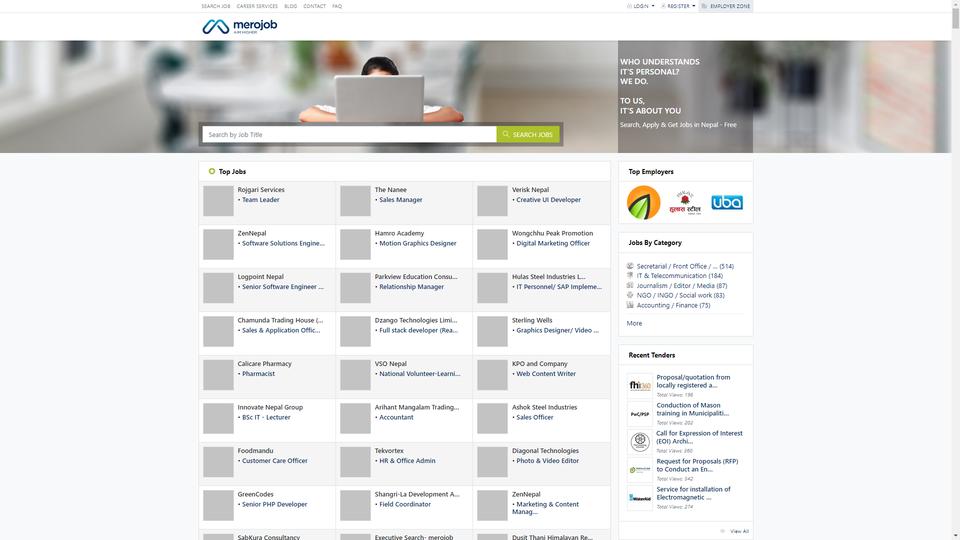Click the circular seal tender logo
The image size is (960, 540).
(640, 441)
